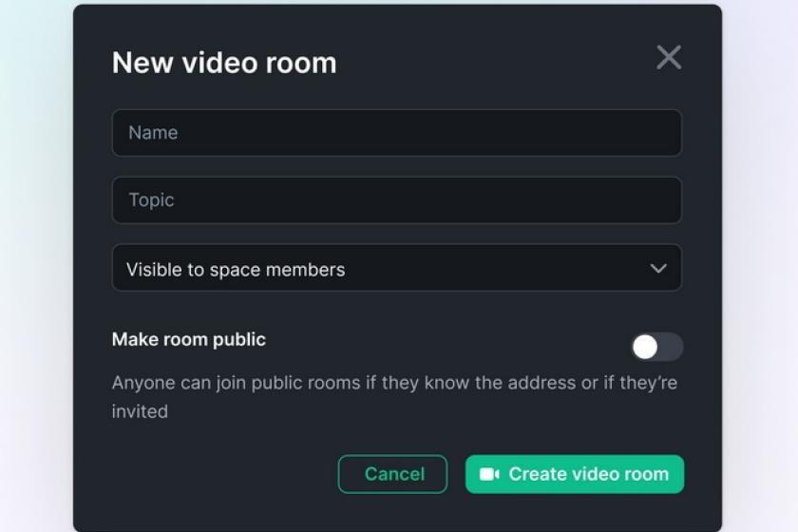Focus the Name input field

(x=396, y=133)
